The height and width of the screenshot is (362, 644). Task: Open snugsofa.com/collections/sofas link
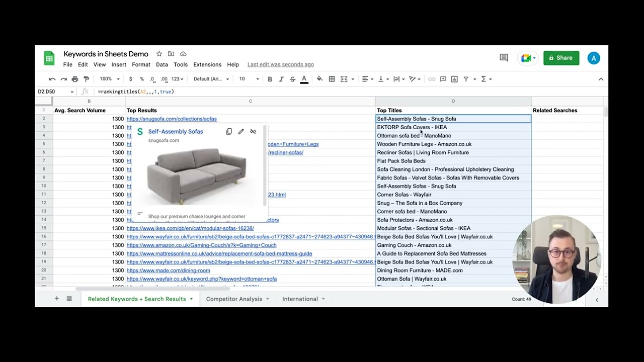172,119
